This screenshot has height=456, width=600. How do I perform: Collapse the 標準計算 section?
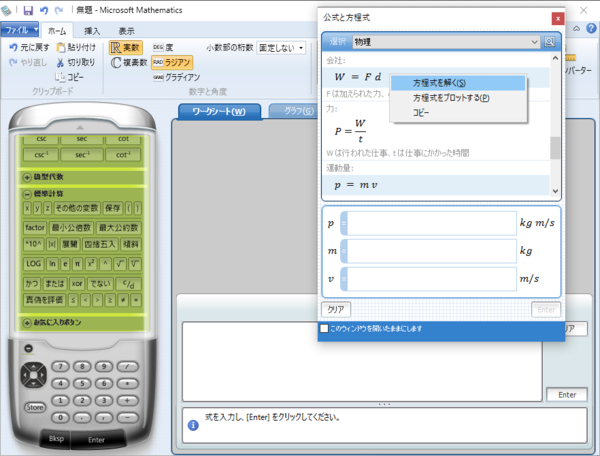tap(27, 194)
